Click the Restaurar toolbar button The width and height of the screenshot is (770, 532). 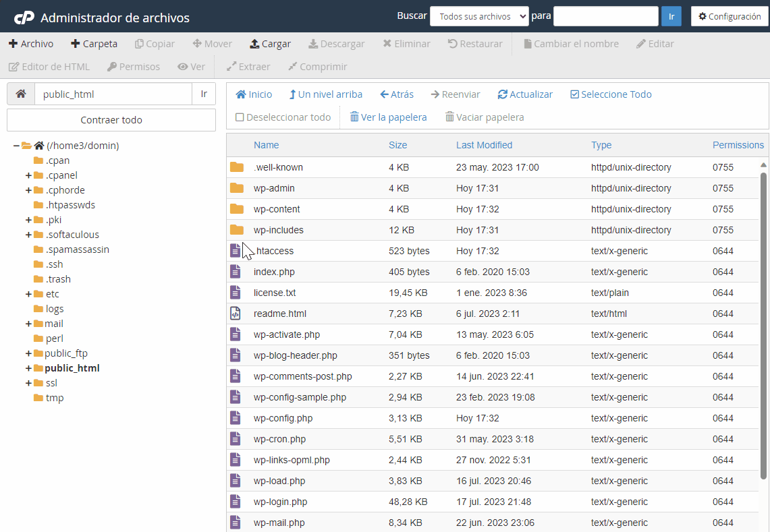[475, 44]
